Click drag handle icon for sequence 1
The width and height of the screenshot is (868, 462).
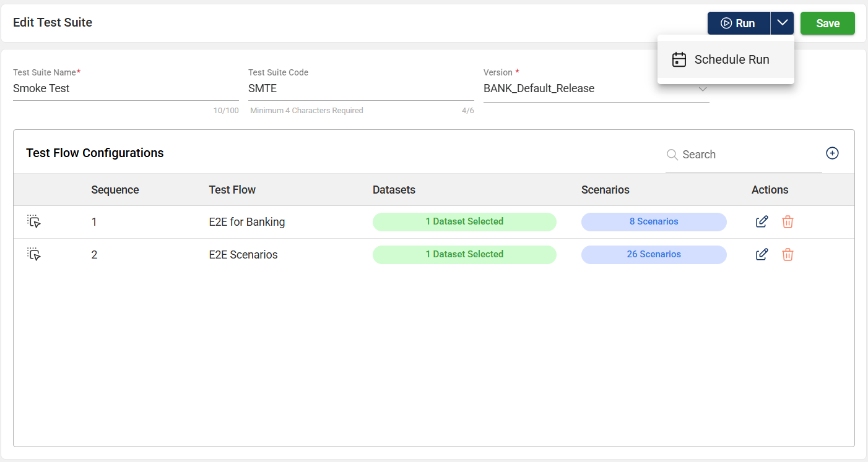(x=34, y=221)
